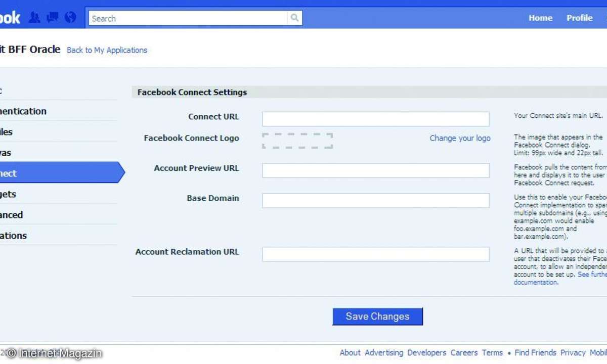The height and width of the screenshot is (364, 607).
Task: Open Developers footer link
Action: pyautogui.click(x=427, y=353)
